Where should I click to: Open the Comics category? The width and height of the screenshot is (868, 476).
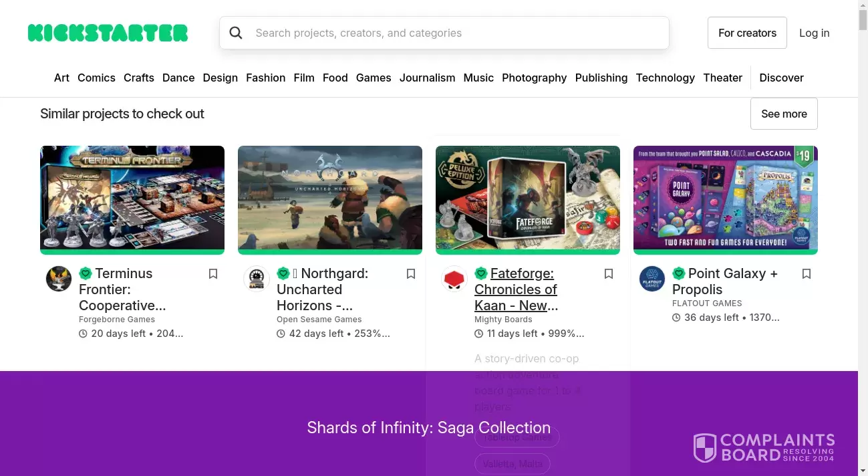coord(96,78)
